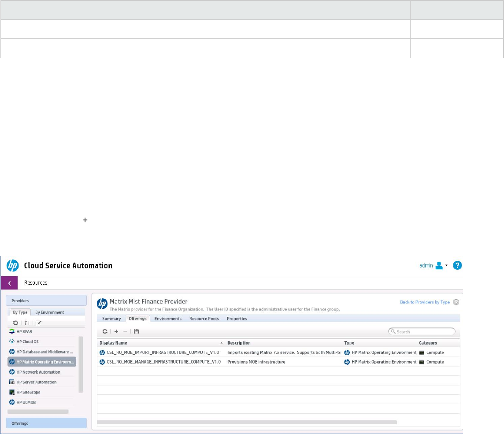Image resolution: width=504 pixels, height=434 pixels.
Task: Click the Display Name sort arrow
Action: point(222,343)
